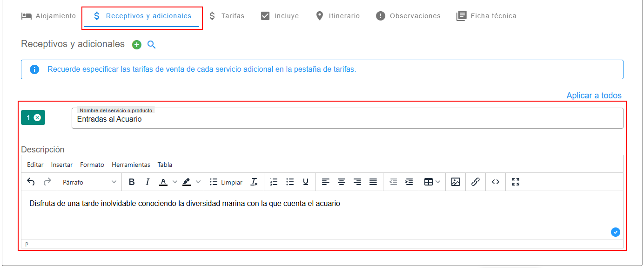Insert an image into the description
Viewport: 644px width, 268px height.
point(456,182)
